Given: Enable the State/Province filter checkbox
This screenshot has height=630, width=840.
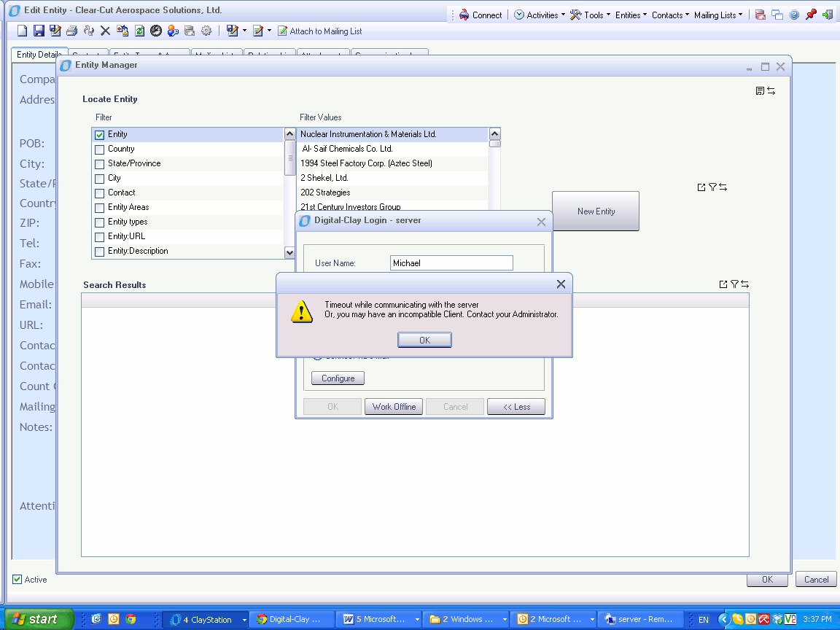Looking at the screenshot, I should click(x=100, y=164).
